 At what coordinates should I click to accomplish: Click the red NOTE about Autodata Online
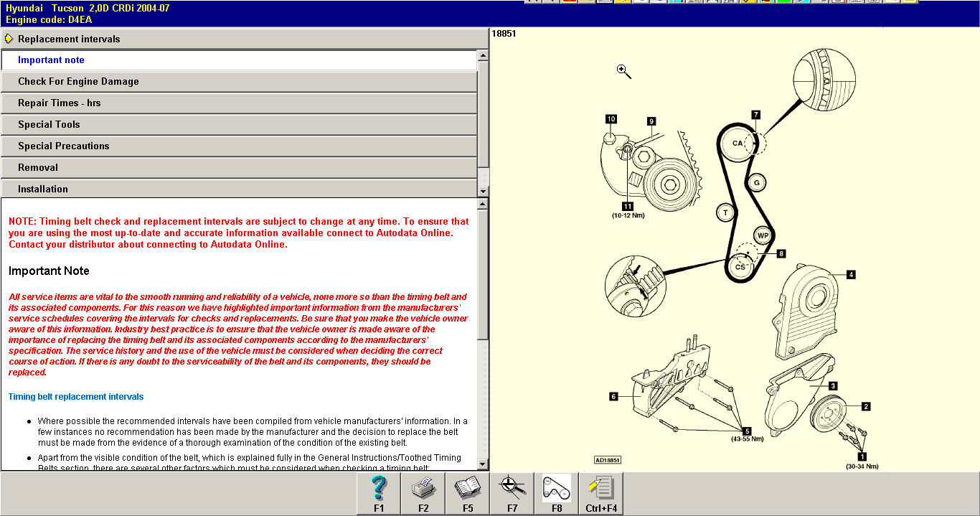pos(239,233)
